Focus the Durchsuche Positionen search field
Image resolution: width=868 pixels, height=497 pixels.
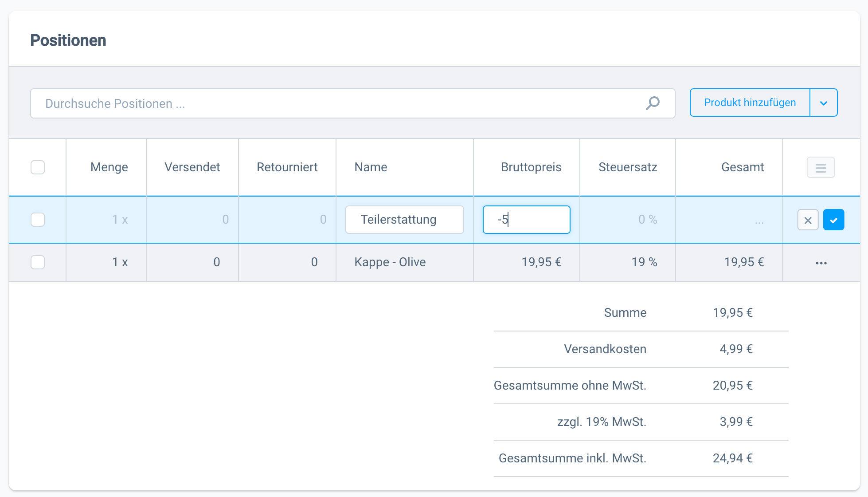pos(337,103)
